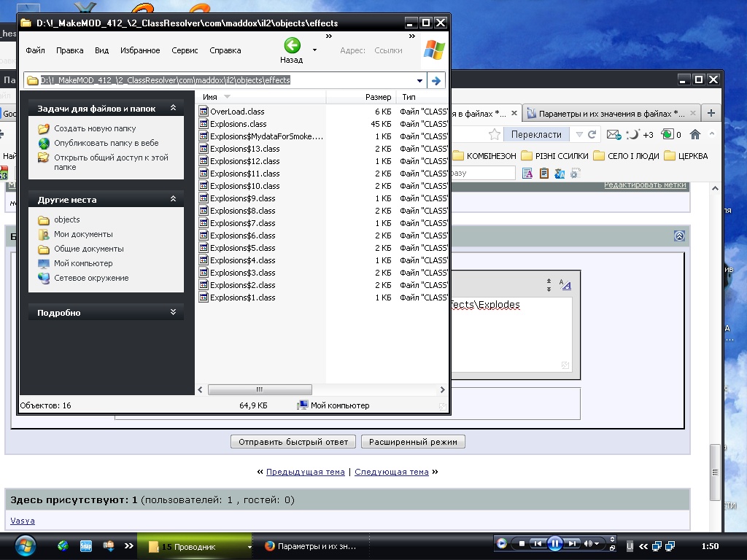747x560 pixels.
Task: Click the 'Отправить быстрый ответ' button
Action: coord(294,442)
